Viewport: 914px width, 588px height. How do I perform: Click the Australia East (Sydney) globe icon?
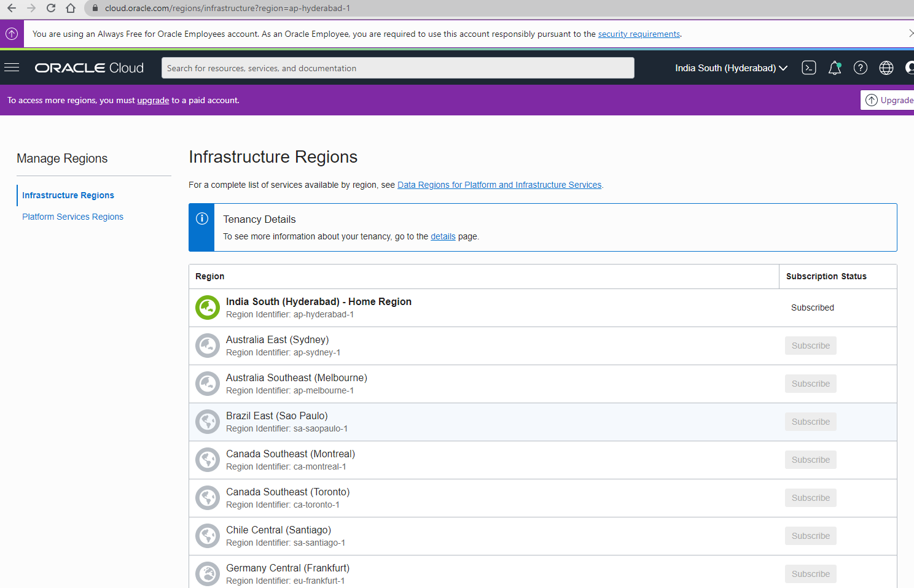click(x=208, y=346)
